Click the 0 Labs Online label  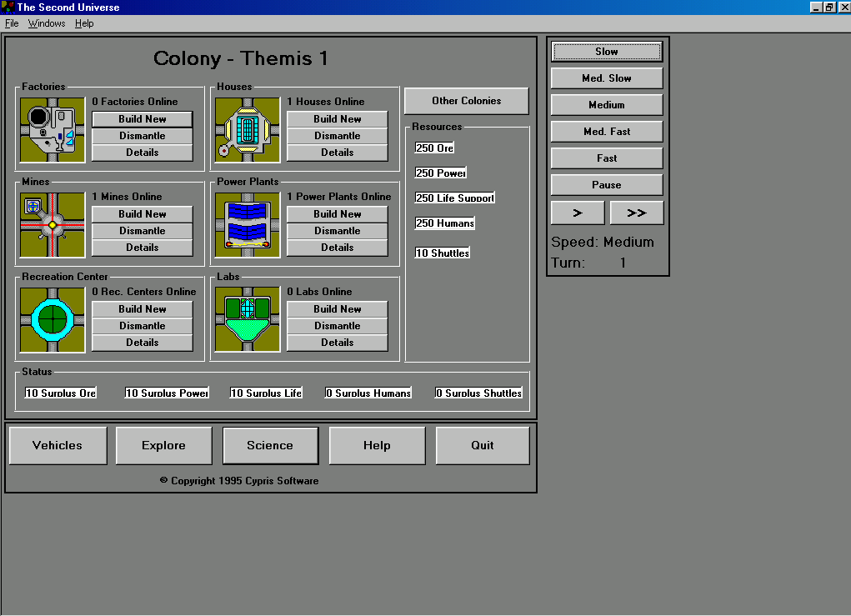tap(320, 292)
